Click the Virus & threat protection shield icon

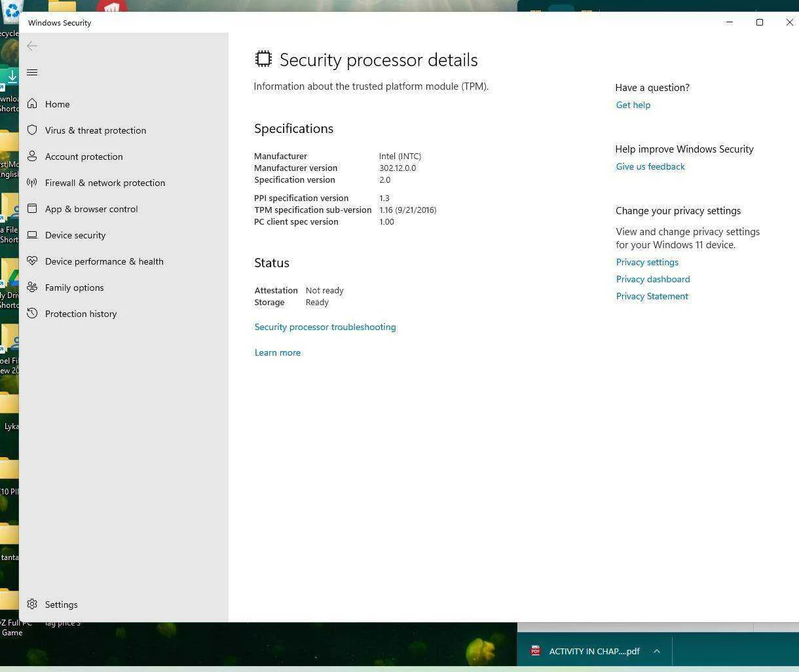(32, 130)
